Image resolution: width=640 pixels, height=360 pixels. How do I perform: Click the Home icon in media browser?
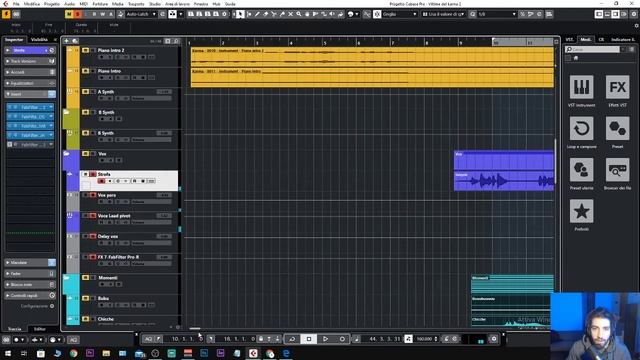576,58
